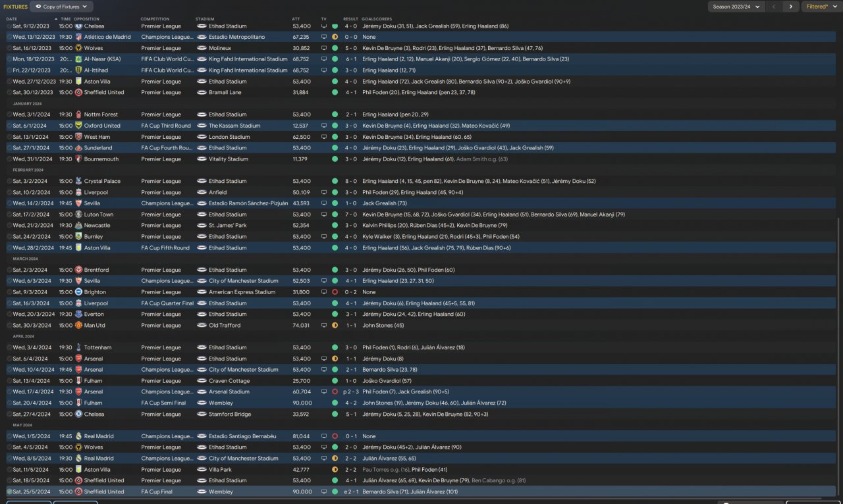The width and height of the screenshot is (843, 504).
Task: Sort by the STADIUM column header
Action: 205,19
